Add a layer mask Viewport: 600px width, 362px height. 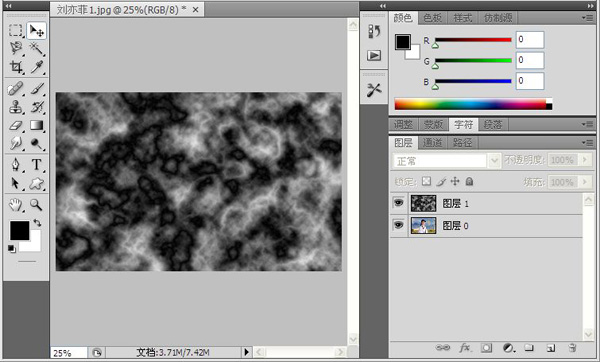(x=486, y=347)
